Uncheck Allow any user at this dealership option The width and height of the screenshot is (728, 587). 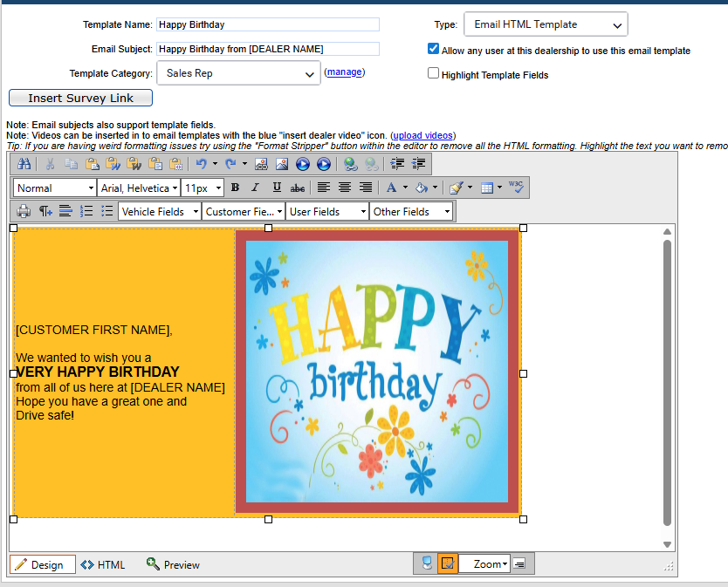tap(433, 49)
